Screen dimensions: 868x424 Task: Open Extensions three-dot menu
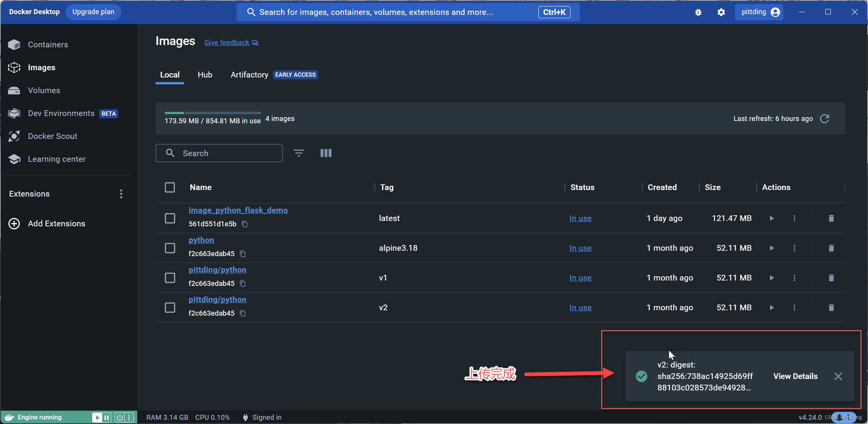coord(121,194)
